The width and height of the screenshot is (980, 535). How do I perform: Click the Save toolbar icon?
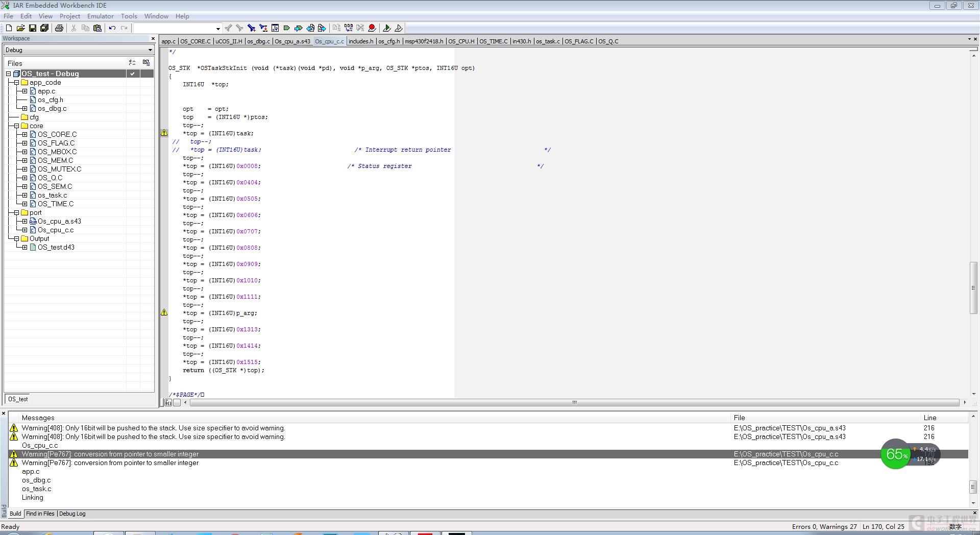pos(32,28)
